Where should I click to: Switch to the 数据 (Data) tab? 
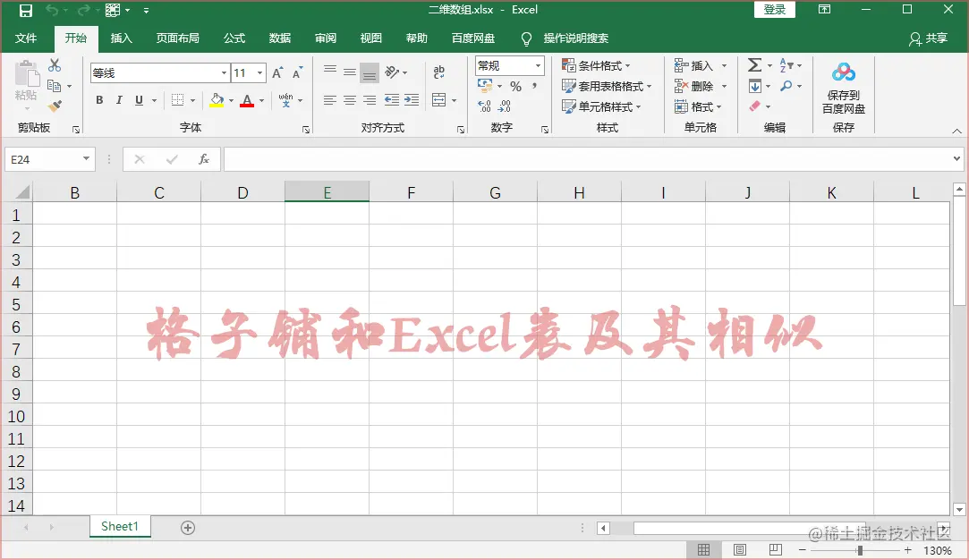coord(279,38)
